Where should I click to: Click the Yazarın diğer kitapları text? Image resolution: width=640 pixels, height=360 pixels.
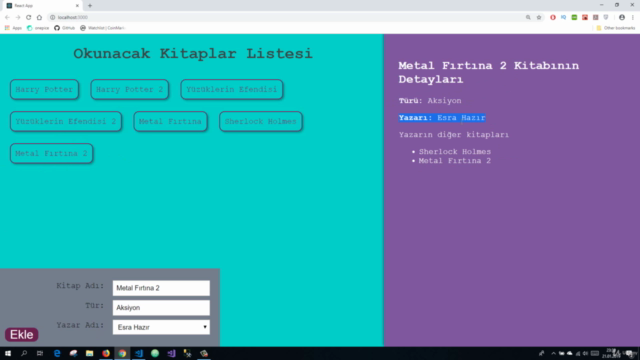click(x=454, y=135)
